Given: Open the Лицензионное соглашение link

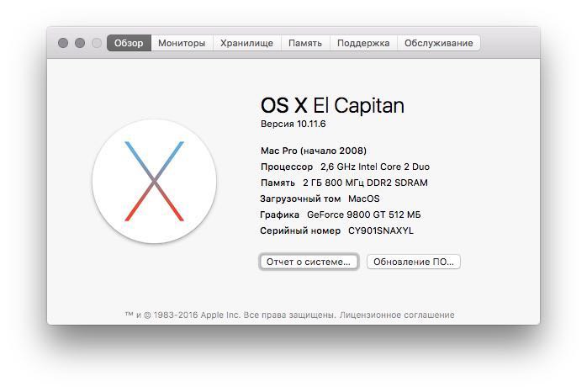Looking at the screenshot, I should coord(397,315).
